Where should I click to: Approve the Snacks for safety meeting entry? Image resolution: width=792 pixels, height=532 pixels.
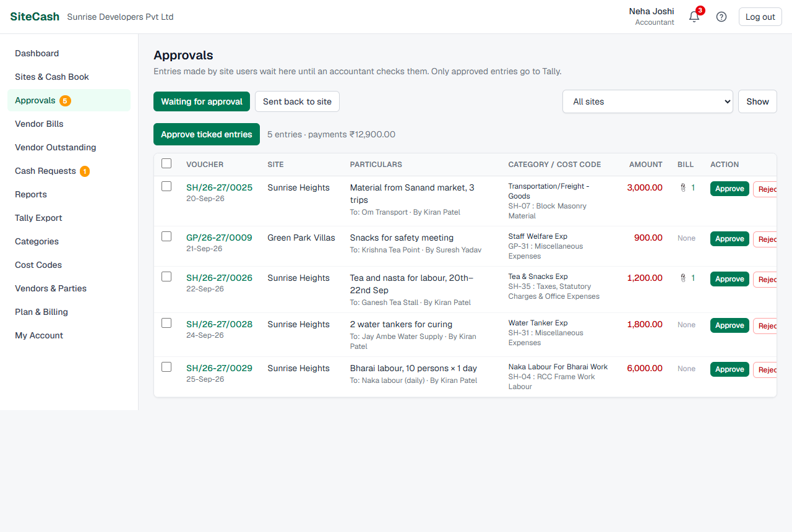[x=730, y=239]
